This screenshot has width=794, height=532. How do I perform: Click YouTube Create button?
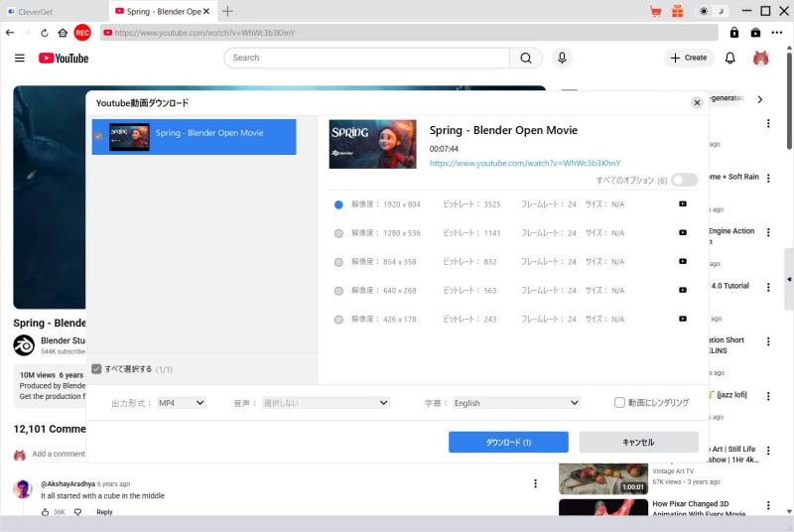tap(689, 59)
